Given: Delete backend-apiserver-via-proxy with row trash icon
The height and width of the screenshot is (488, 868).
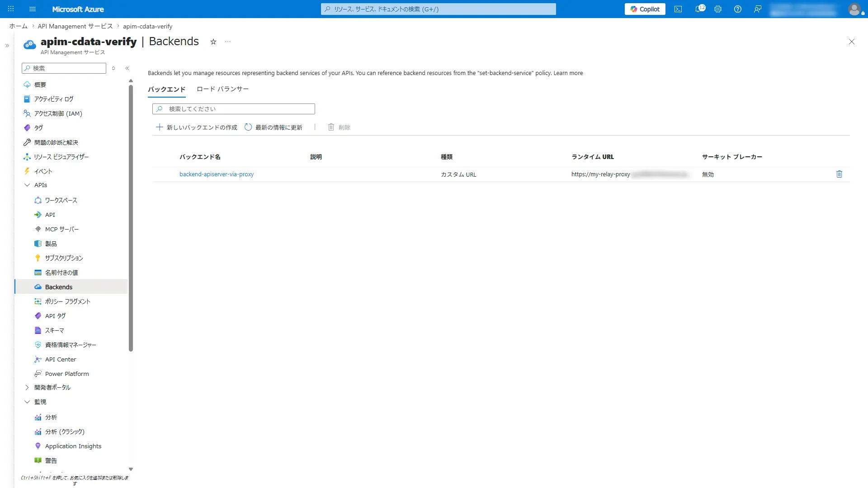Looking at the screenshot, I should (839, 174).
